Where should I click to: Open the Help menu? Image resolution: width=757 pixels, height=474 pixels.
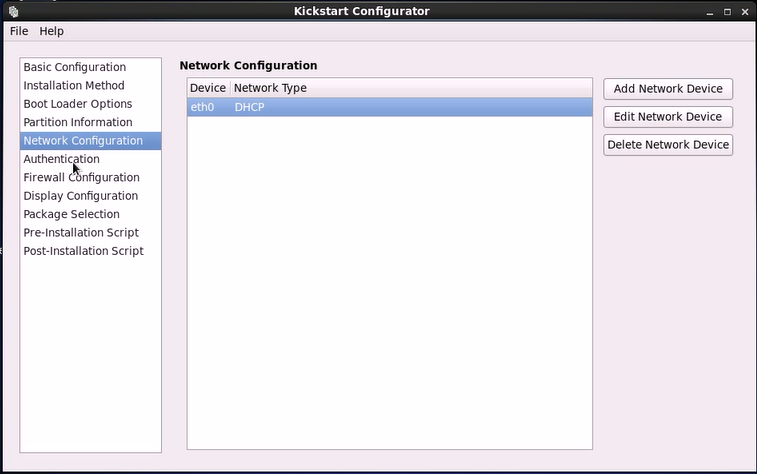pos(51,31)
